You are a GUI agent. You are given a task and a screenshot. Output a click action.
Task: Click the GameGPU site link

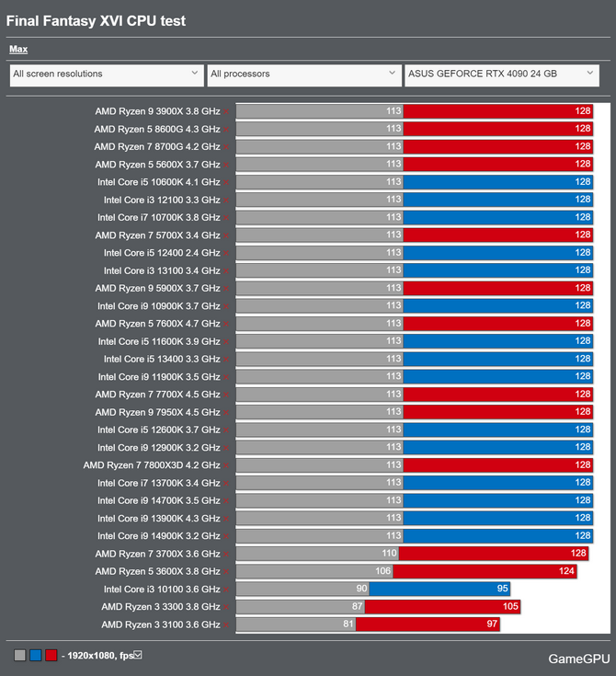(578, 659)
